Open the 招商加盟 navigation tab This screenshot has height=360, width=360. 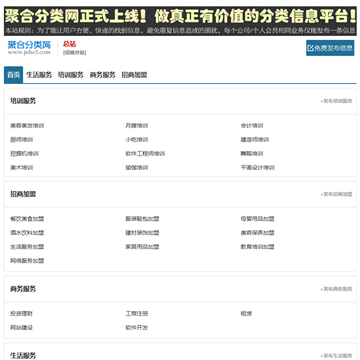point(134,75)
